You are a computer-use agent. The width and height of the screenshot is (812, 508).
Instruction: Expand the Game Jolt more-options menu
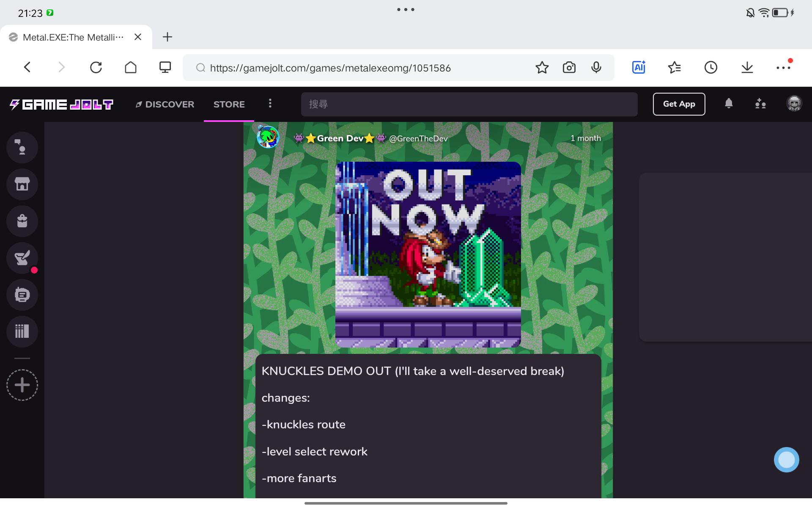[270, 104]
